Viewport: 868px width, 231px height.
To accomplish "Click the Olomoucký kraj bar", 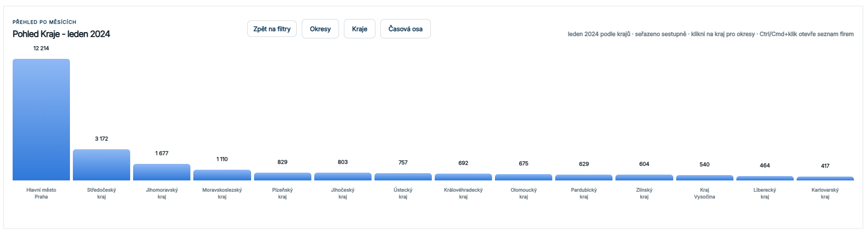I will pyautogui.click(x=524, y=178).
